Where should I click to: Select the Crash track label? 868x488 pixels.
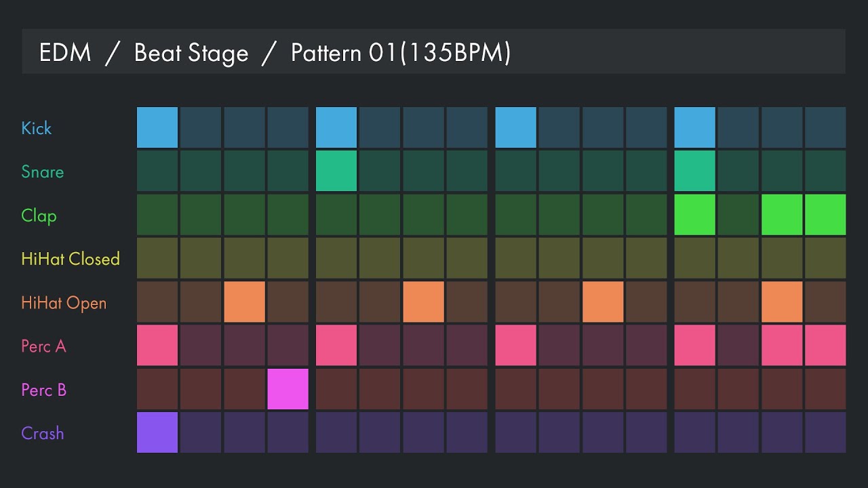[42, 433]
